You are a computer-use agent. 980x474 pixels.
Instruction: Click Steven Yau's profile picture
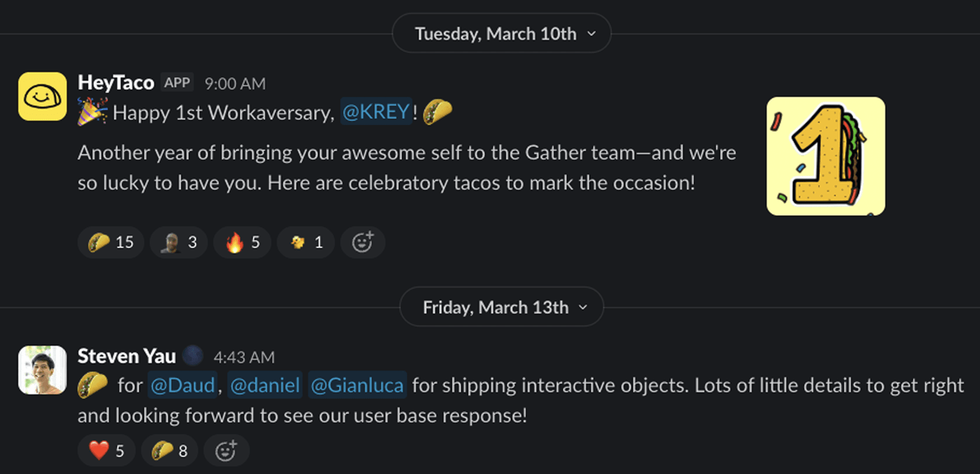pos(43,370)
